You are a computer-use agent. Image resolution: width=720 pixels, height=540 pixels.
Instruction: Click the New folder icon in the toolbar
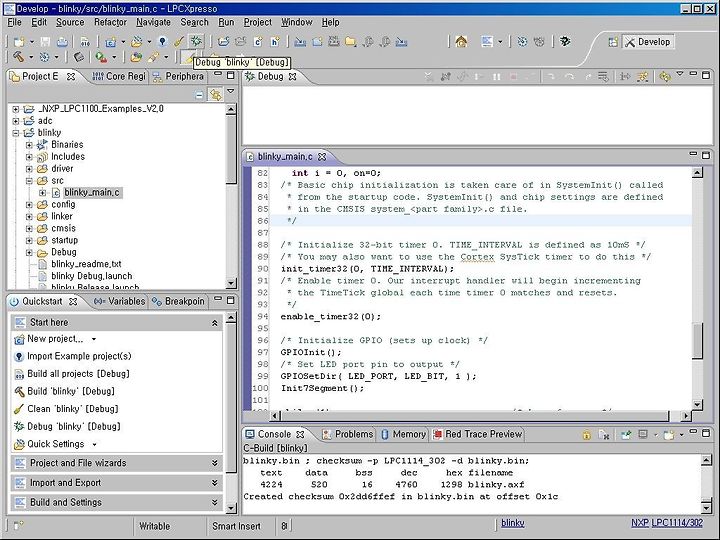[350, 42]
